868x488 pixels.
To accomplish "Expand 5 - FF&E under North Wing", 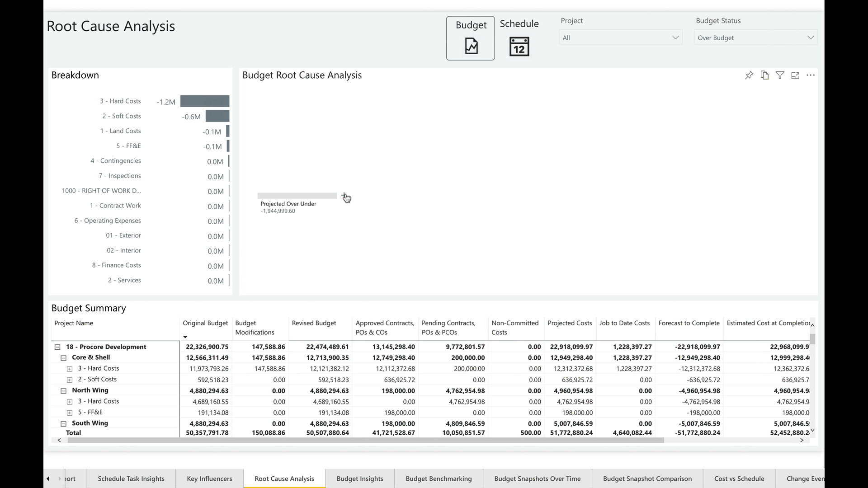I will (70, 413).
